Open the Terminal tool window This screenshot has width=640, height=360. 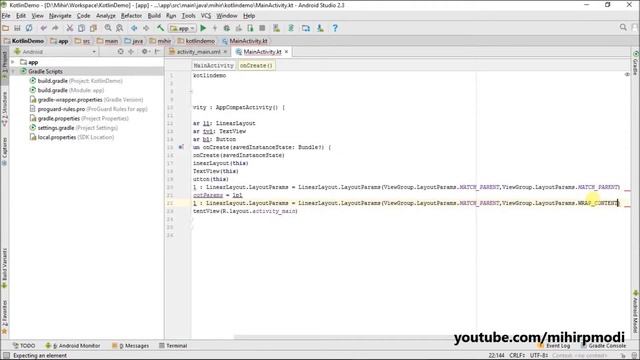(173, 346)
